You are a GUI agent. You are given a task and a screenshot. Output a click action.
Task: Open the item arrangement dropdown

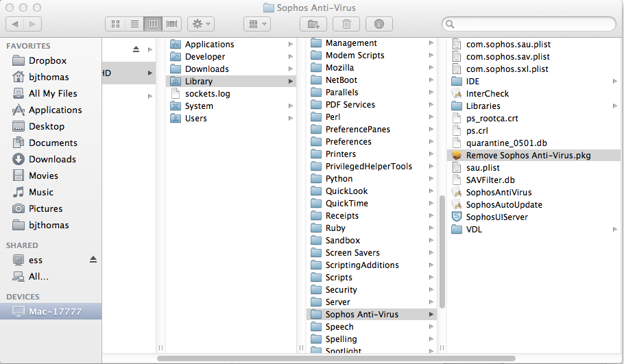[257, 24]
